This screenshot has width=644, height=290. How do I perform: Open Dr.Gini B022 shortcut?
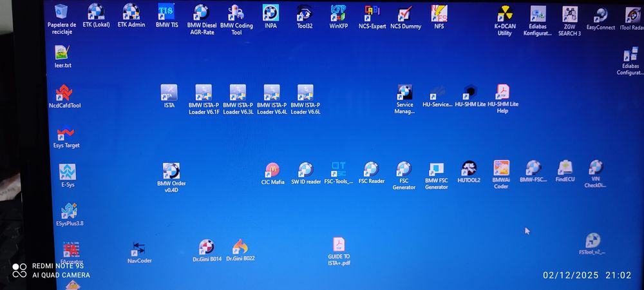tap(241, 251)
